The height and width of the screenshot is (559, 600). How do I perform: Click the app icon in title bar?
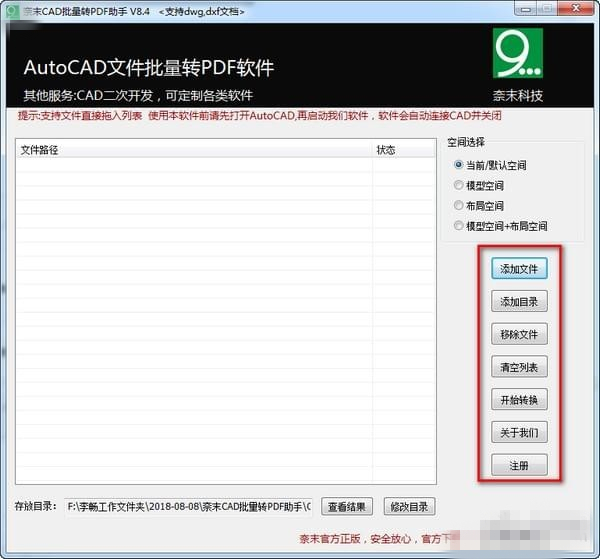pyautogui.click(x=12, y=11)
